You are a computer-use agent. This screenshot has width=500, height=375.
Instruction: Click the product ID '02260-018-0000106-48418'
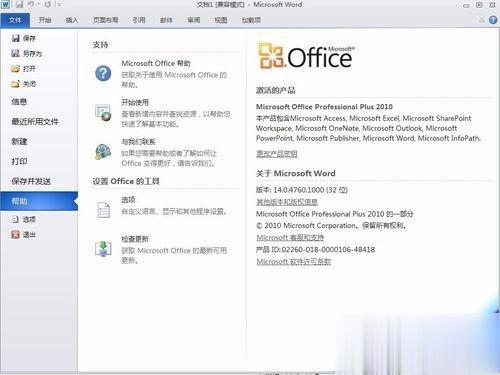point(328,250)
